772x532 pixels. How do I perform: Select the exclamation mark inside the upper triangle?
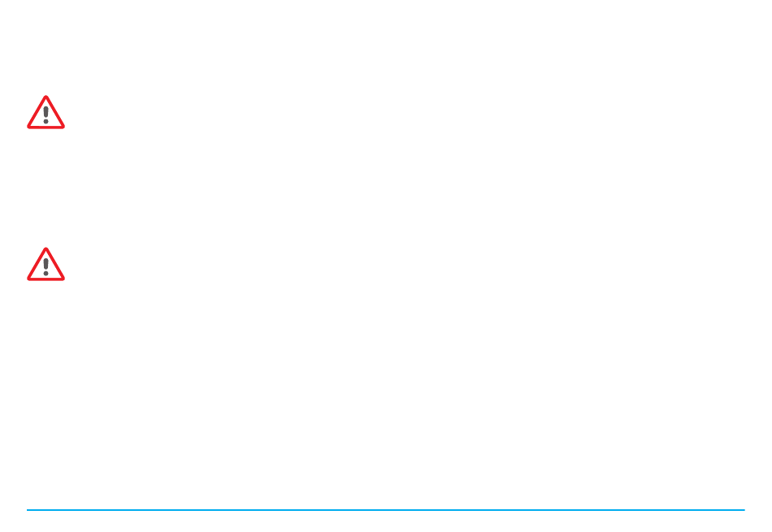tap(46, 115)
